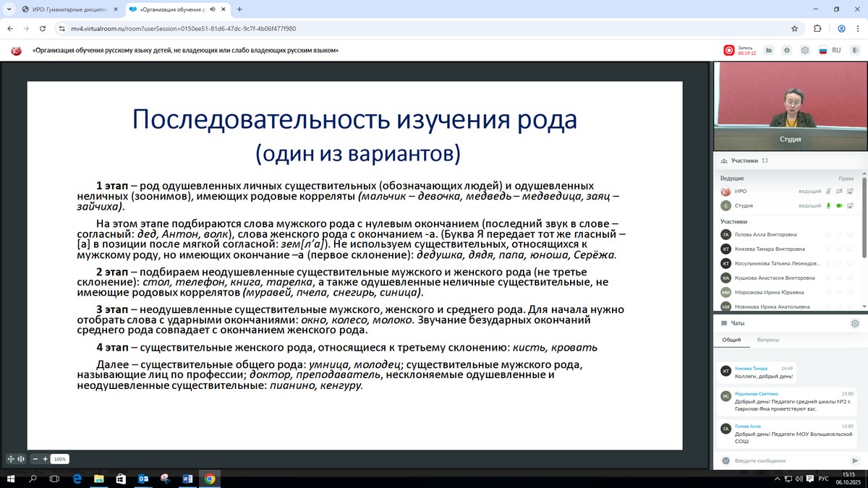868x488 pixels.
Task: Toggle microphone for ИРО presenter
Action: coord(829,192)
